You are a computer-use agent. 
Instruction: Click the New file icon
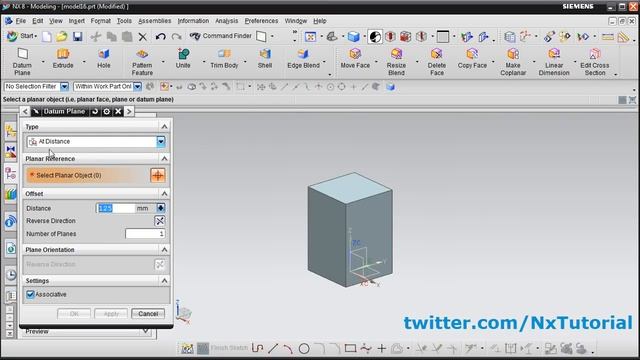(47, 37)
